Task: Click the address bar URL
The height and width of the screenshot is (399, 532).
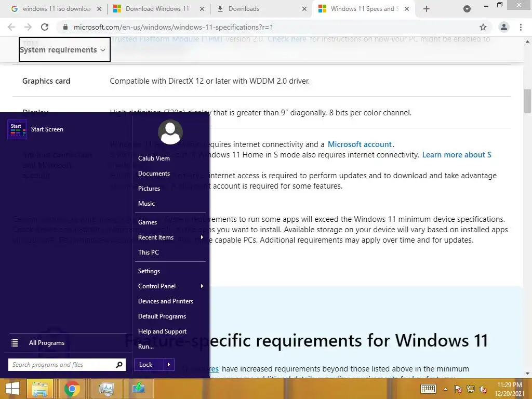Action: coord(174,27)
